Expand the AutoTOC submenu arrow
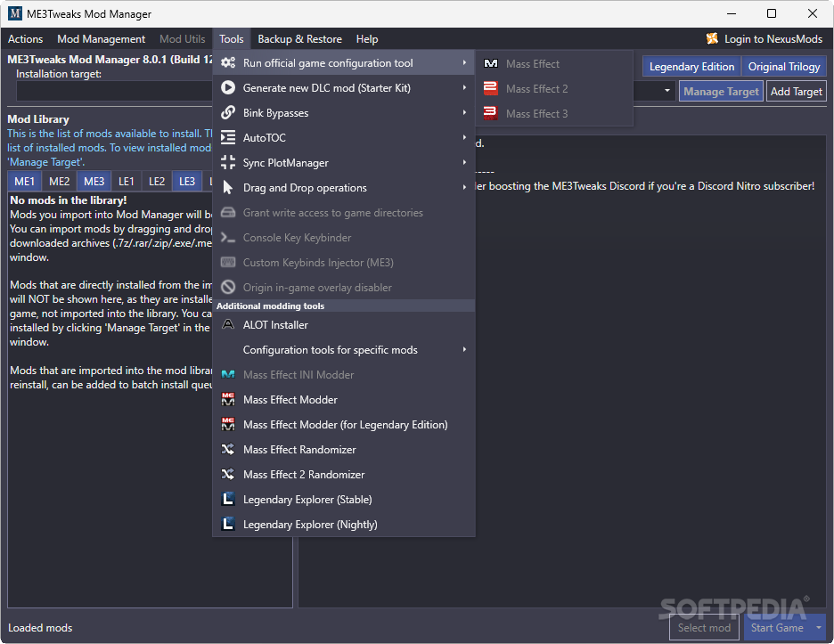 (464, 137)
